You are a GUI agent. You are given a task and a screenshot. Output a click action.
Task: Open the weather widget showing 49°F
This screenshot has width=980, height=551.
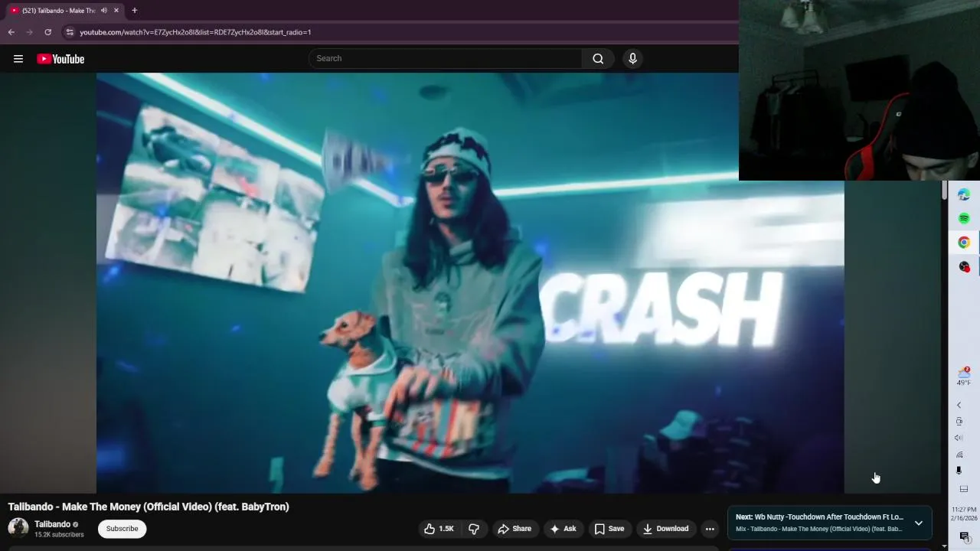click(964, 376)
